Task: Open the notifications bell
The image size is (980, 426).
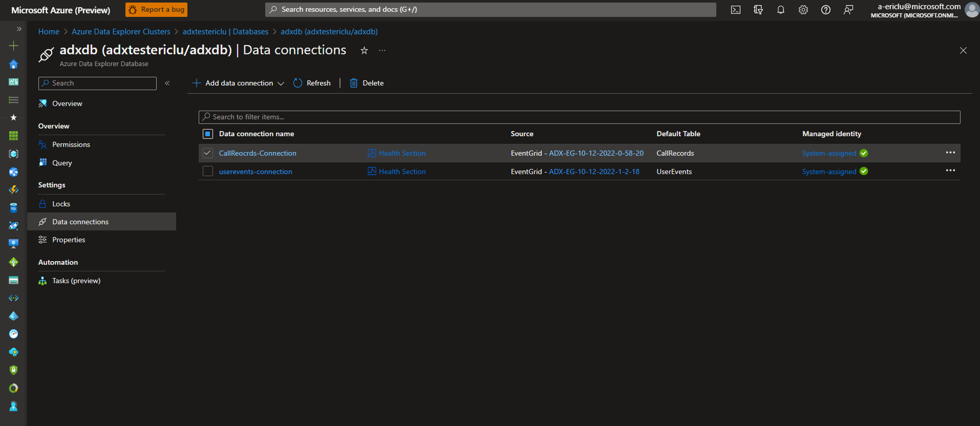Action: click(x=781, y=10)
